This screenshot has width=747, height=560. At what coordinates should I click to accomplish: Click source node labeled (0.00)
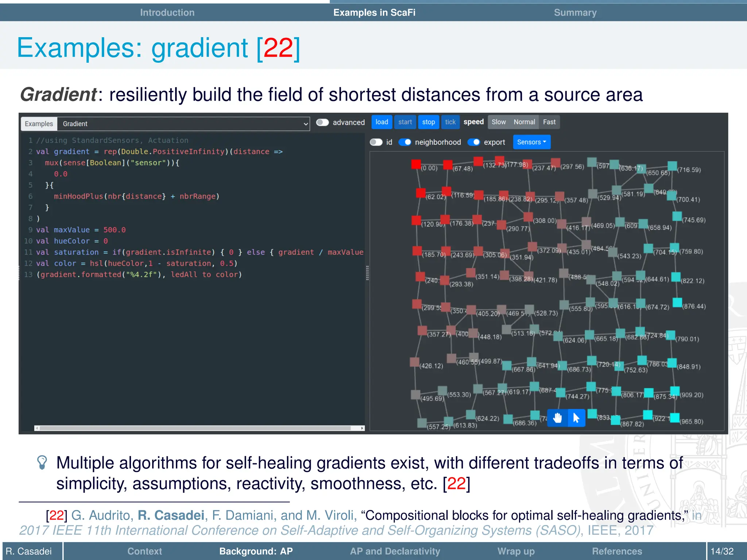416,164
